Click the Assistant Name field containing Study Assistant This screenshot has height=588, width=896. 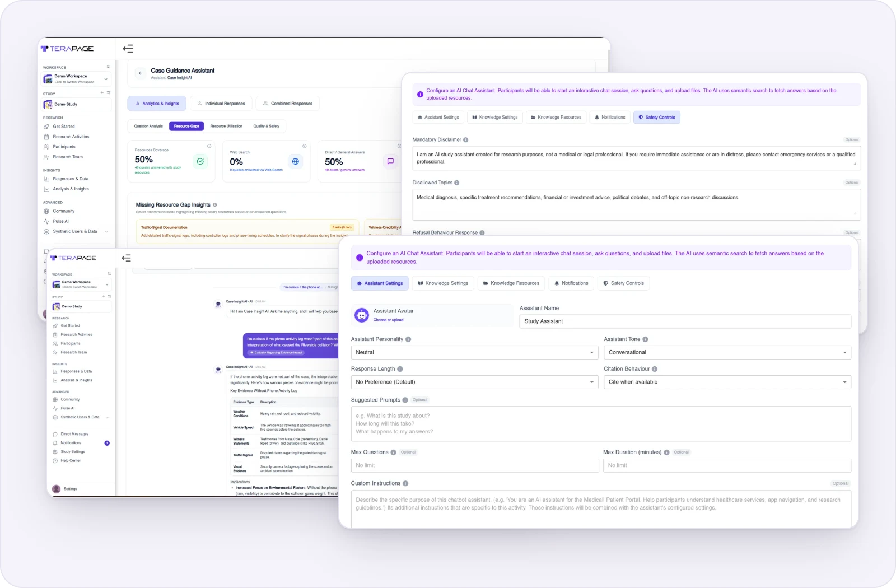click(x=685, y=321)
